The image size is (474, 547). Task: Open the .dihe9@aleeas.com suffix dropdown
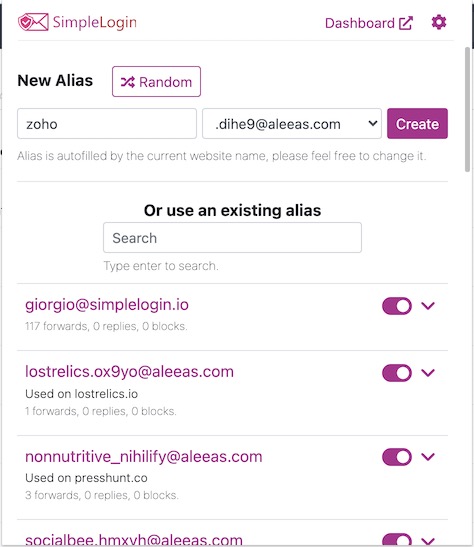coord(292,123)
